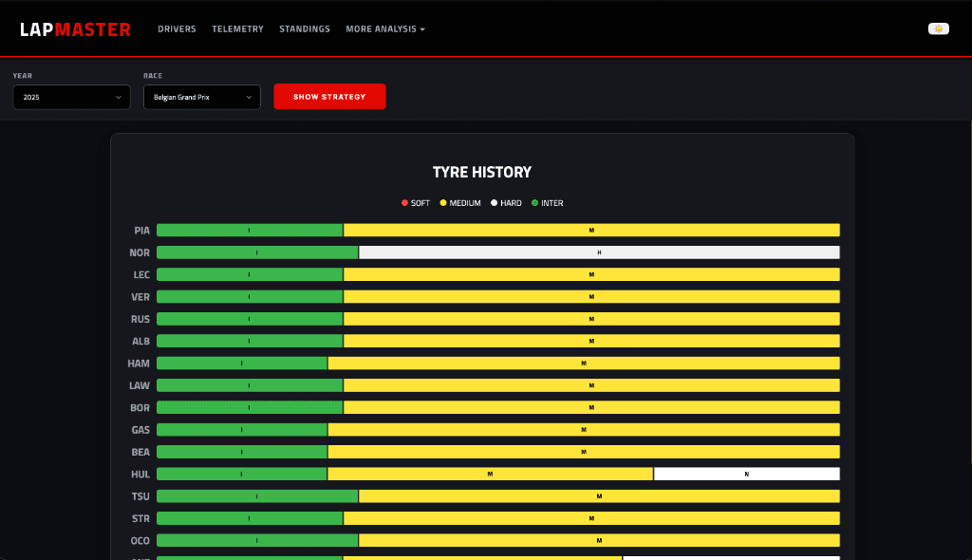Click the green INTER legend dot
The image size is (972, 560).
pos(533,202)
